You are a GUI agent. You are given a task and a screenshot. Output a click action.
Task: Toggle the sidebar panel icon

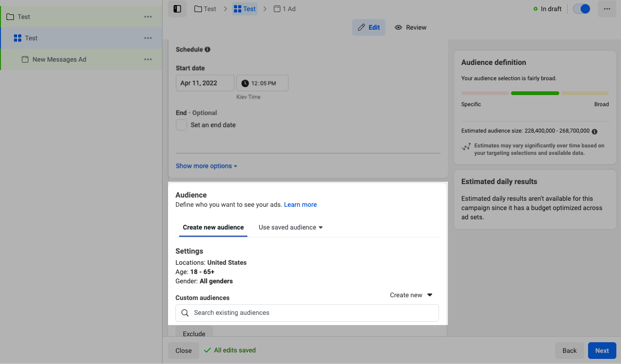[177, 9]
